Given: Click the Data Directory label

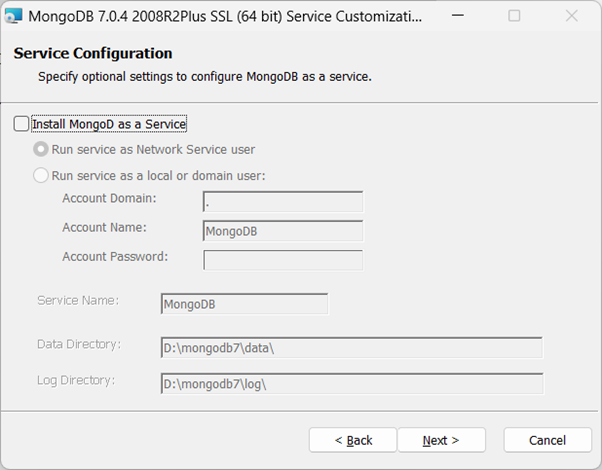Looking at the screenshot, I should point(79,344).
